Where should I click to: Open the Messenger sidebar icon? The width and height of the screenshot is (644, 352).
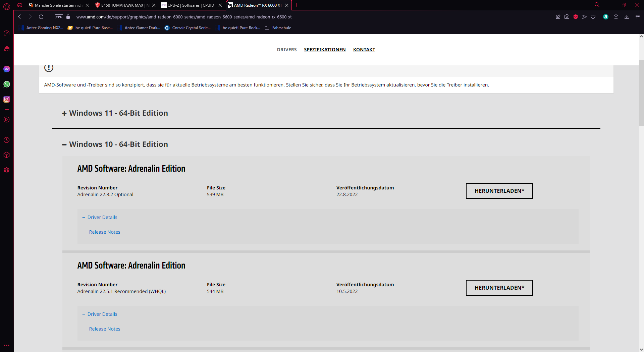click(7, 69)
